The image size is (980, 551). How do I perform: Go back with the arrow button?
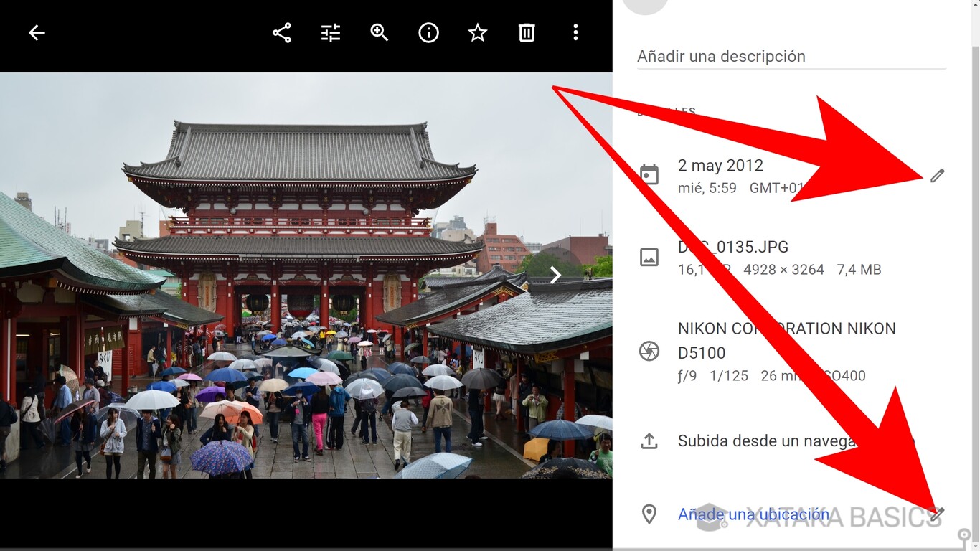36,32
